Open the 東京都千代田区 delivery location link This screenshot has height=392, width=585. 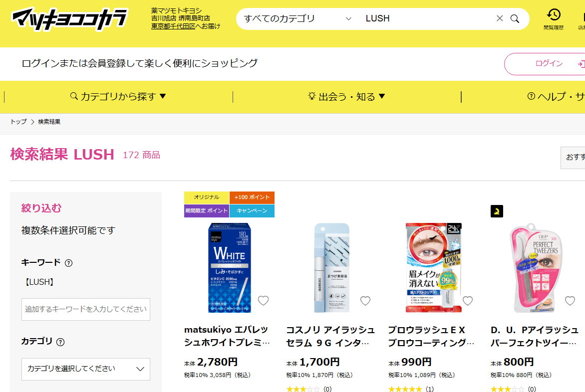[173, 26]
